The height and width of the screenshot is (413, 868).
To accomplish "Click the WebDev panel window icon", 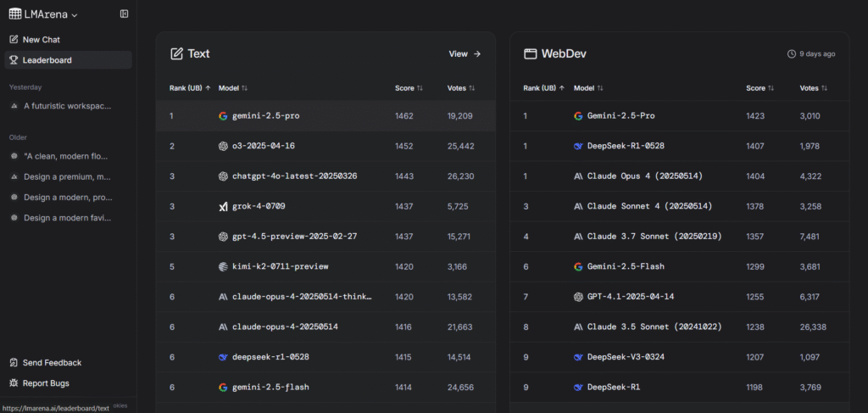I will (531, 53).
